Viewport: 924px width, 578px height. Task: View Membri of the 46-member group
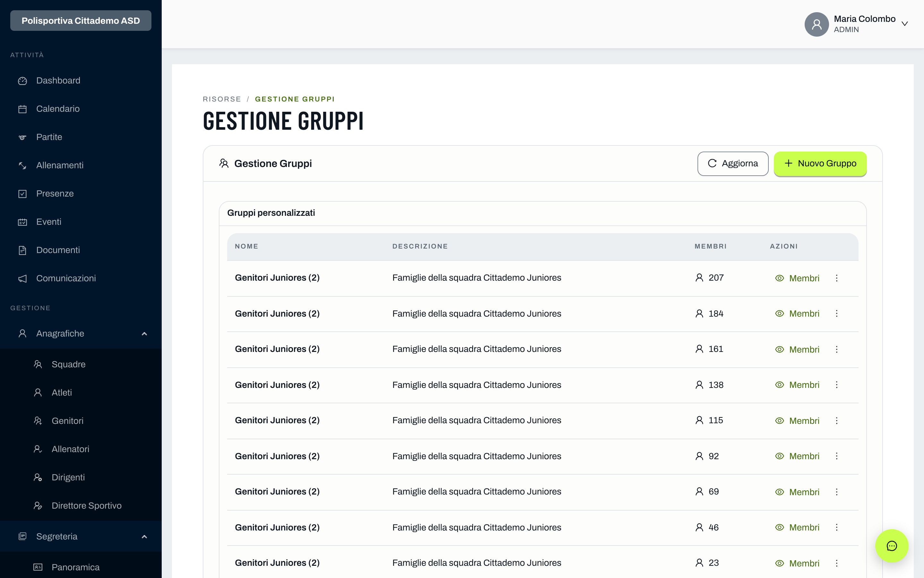[x=797, y=528]
